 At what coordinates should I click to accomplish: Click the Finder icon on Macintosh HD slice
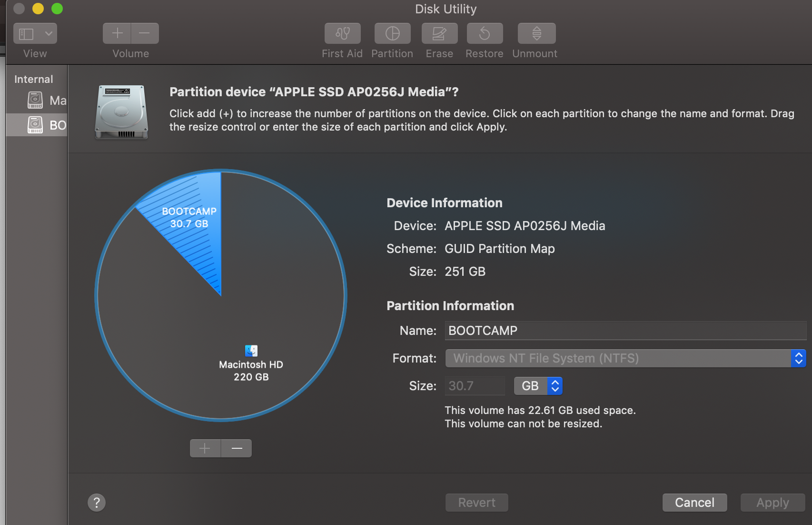251,351
